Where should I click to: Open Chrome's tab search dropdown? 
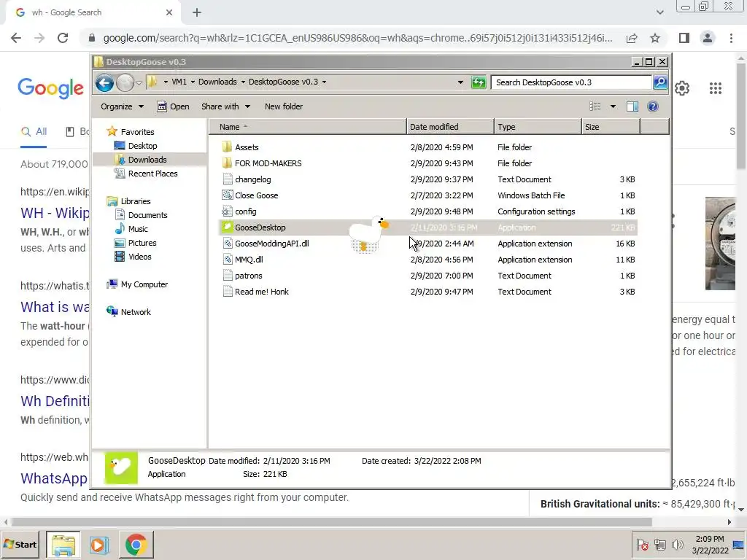coord(659,12)
